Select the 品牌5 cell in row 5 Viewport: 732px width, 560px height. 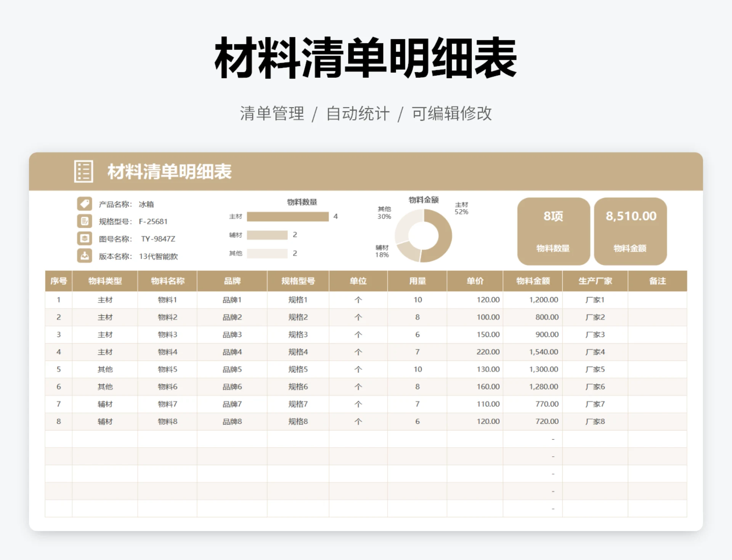coord(232,369)
